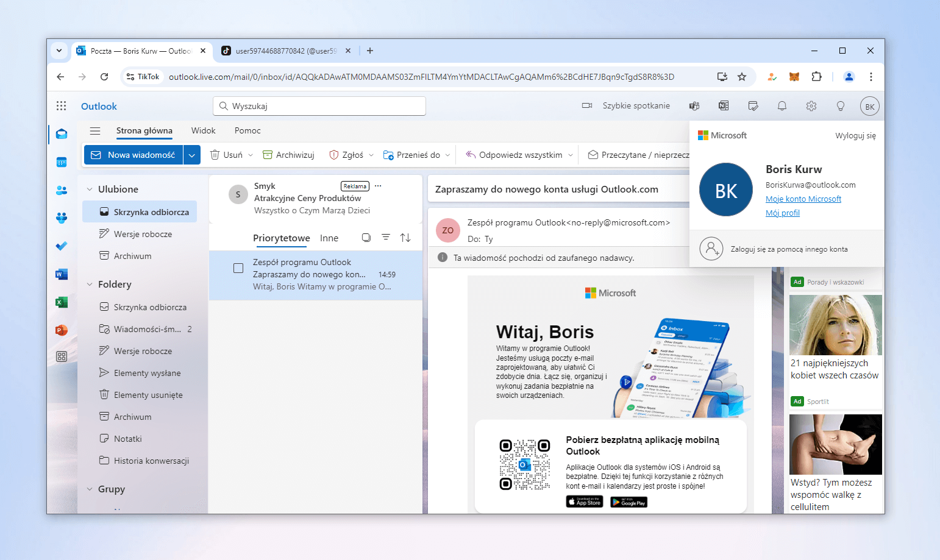Check the Zespół programu Outlook message checkbox
This screenshot has height=560, width=940.
coord(238,268)
